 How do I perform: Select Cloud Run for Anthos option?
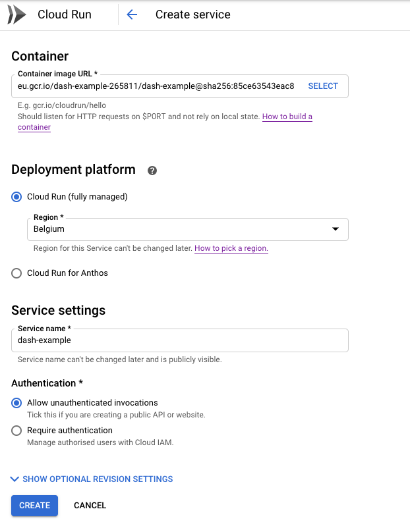tap(16, 273)
